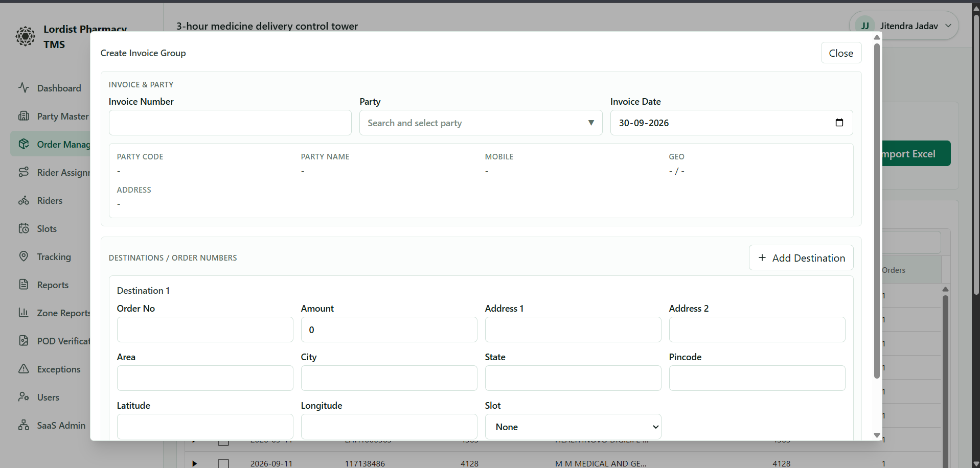Click the Lordist Pharmacy TMS logo icon
The width and height of the screenshot is (980, 468).
pyautogui.click(x=25, y=36)
